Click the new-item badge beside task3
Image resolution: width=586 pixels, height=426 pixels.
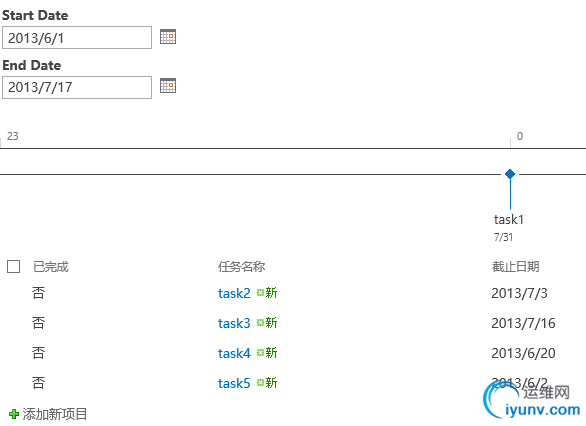point(267,322)
